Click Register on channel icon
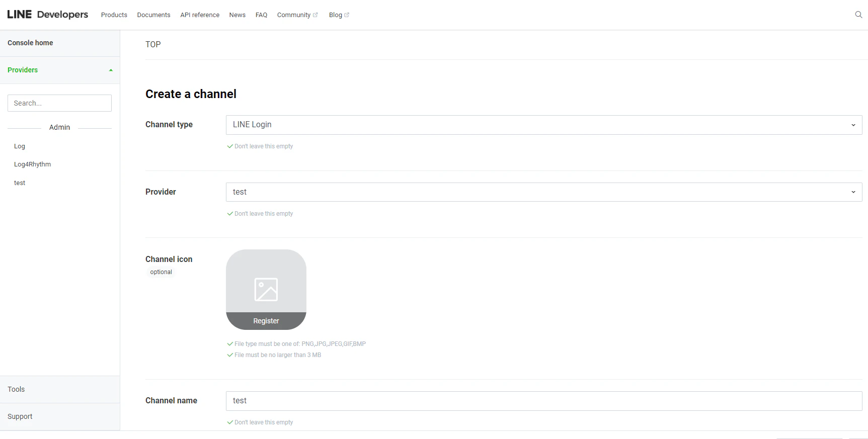 tap(266, 321)
